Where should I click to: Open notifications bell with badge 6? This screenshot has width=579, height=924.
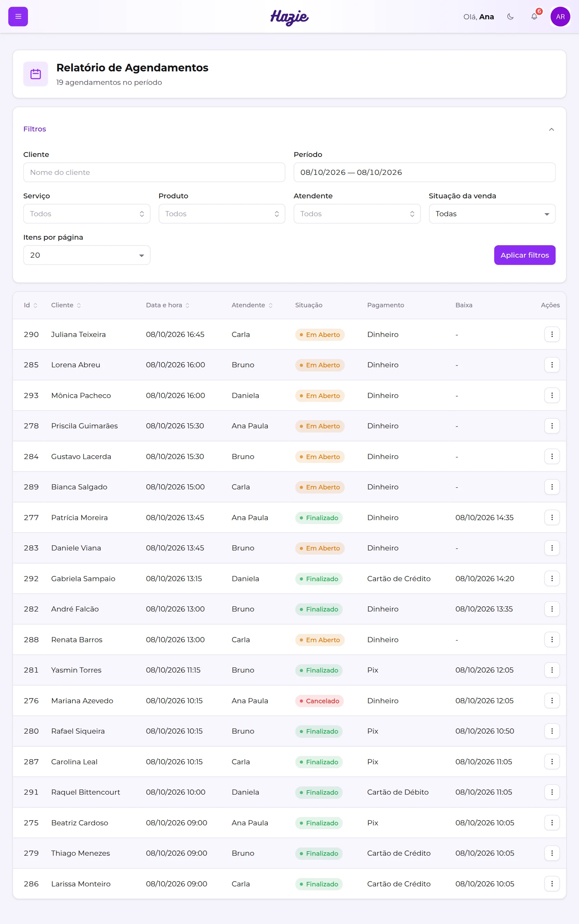click(x=534, y=17)
